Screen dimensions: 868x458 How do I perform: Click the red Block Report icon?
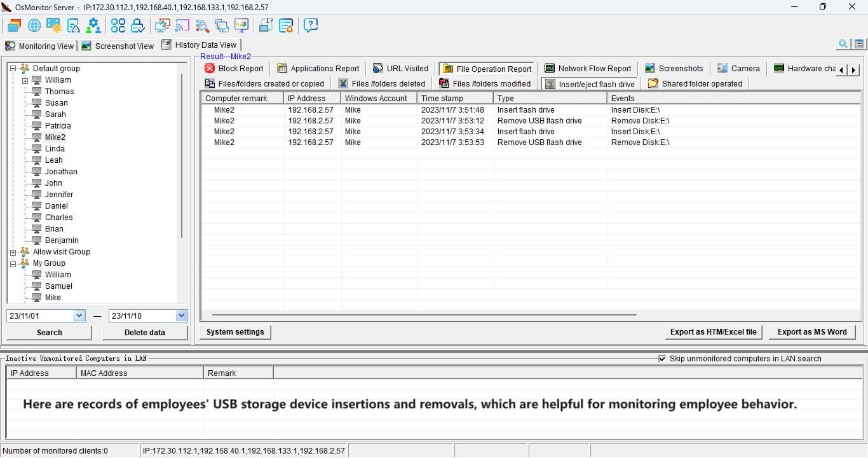coord(210,68)
